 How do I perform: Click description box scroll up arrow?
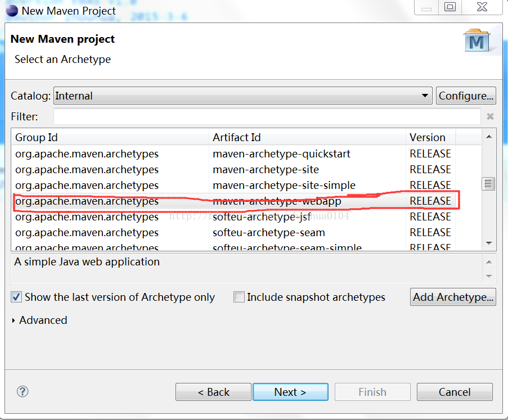click(489, 262)
